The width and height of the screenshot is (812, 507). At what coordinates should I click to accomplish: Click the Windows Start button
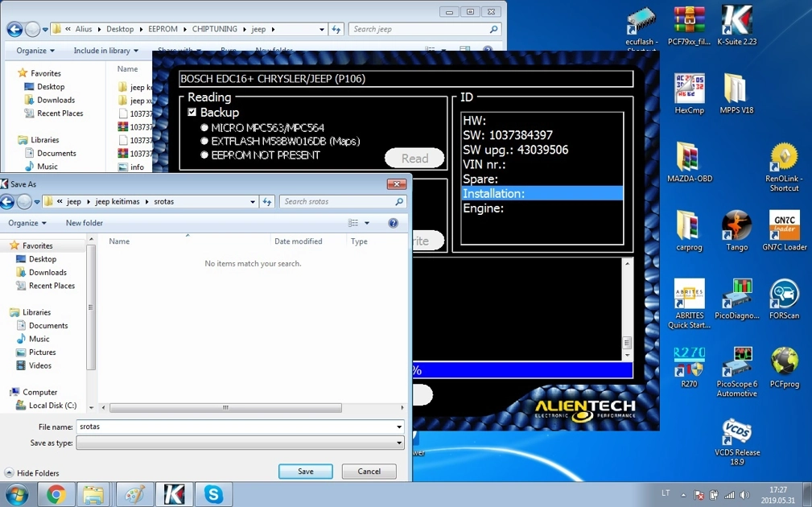click(x=17, y=495)
